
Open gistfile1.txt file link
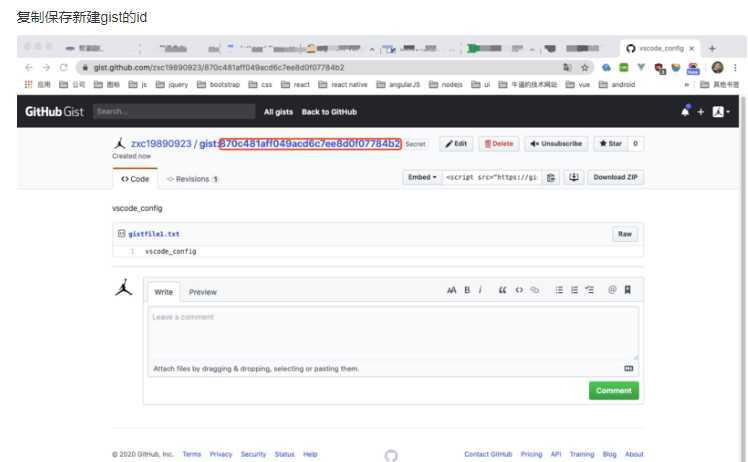pyautogui.click(x=154, y=234)
